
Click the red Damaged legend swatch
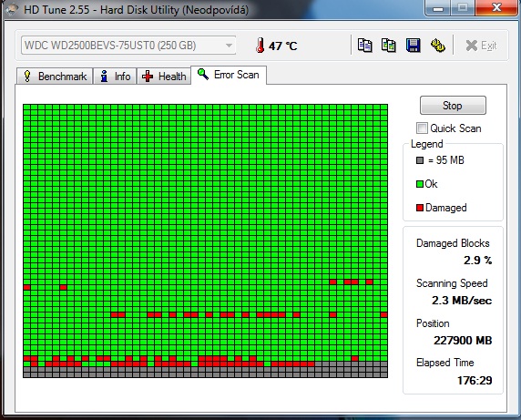pos(420,208)
